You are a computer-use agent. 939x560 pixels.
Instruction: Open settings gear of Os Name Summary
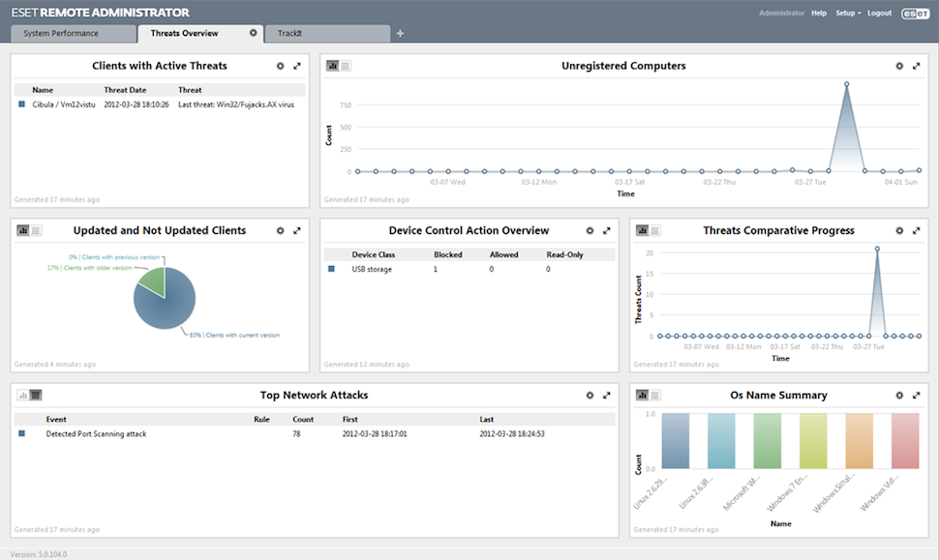[x=899, y=395]
